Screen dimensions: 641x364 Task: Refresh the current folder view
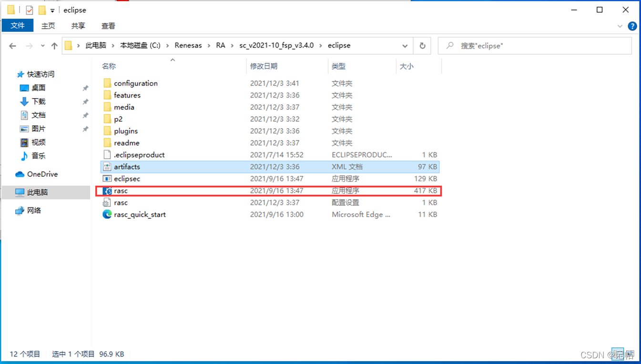point(422,46)
